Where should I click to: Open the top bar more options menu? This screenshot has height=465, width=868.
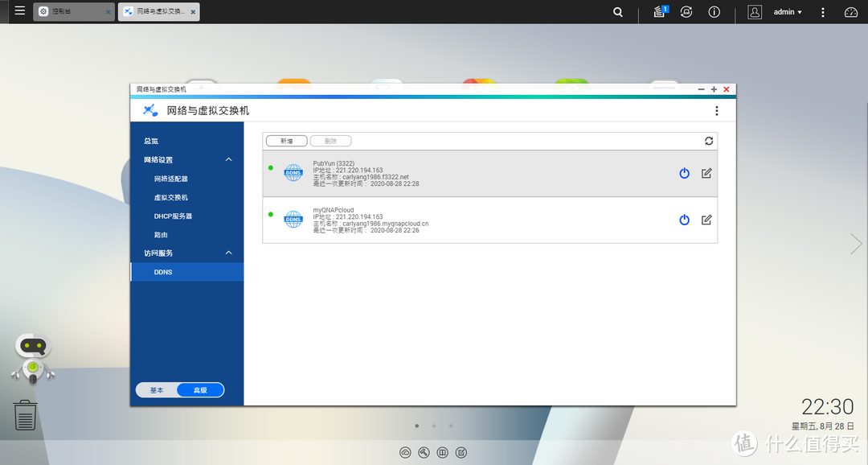823,11
